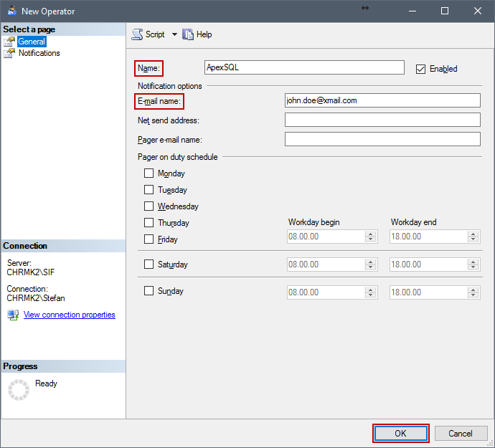495x448 pixels.
Task: Click the Progress ready spinner icon
Action: 19,390
